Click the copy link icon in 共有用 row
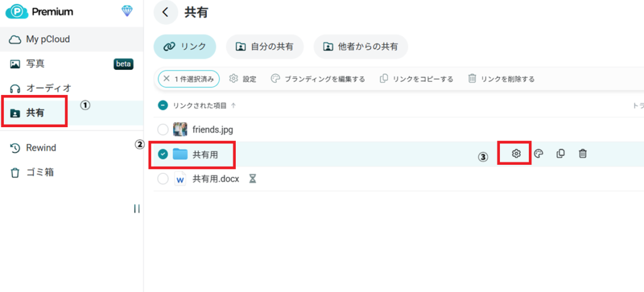This screenshot has height=292, width=644. click(560, 154)
